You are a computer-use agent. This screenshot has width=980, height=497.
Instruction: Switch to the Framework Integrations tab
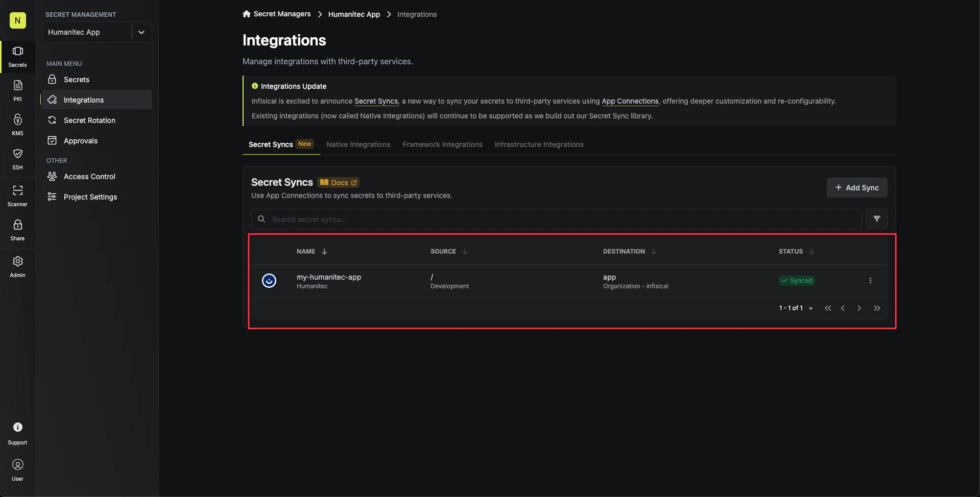(x=442, y=144)
